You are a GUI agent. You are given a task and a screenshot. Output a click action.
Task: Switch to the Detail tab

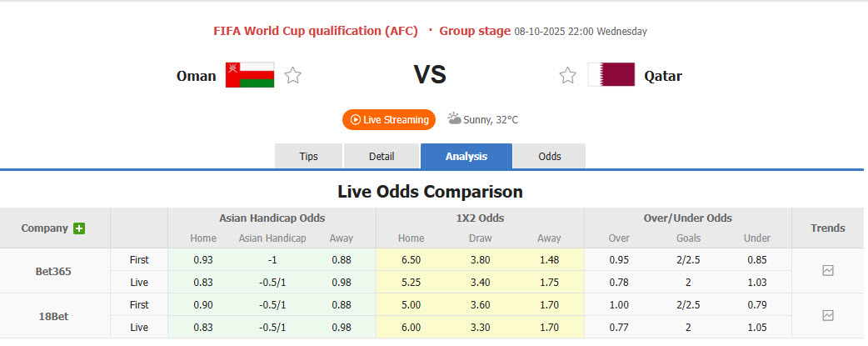382,156
